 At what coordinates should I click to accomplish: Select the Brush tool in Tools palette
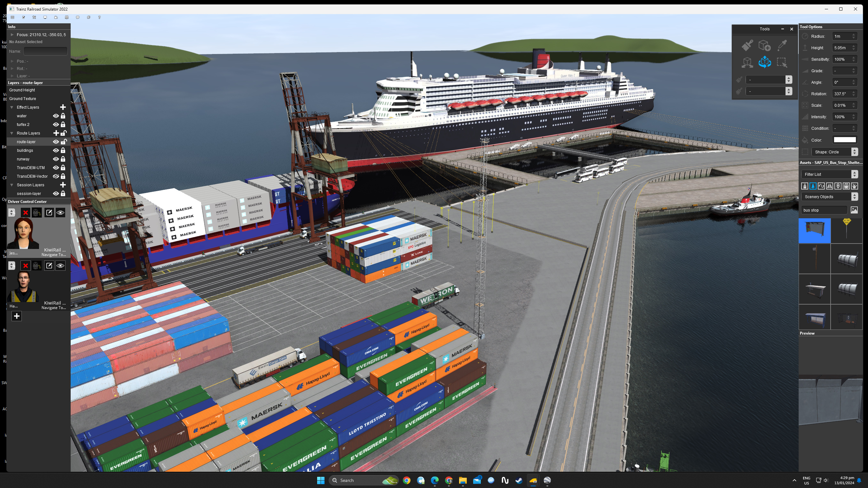tap(747, 45)
